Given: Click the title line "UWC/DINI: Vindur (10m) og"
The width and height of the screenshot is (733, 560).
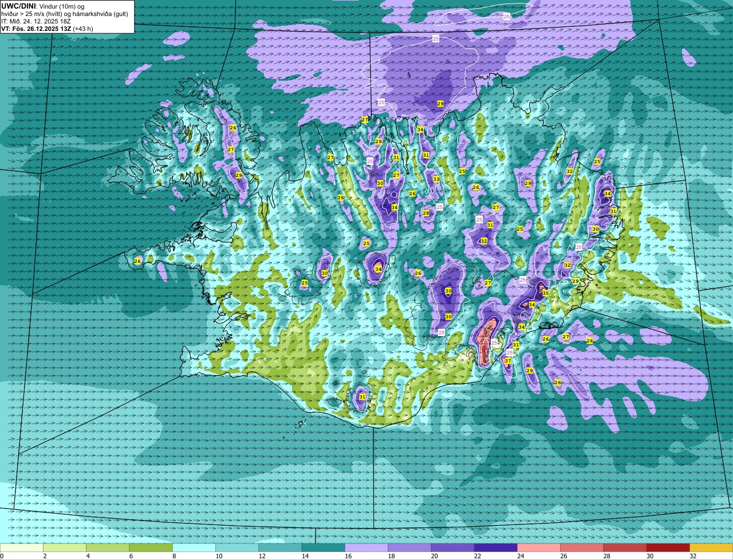Looking at the screenshot, I should [42, 6].
